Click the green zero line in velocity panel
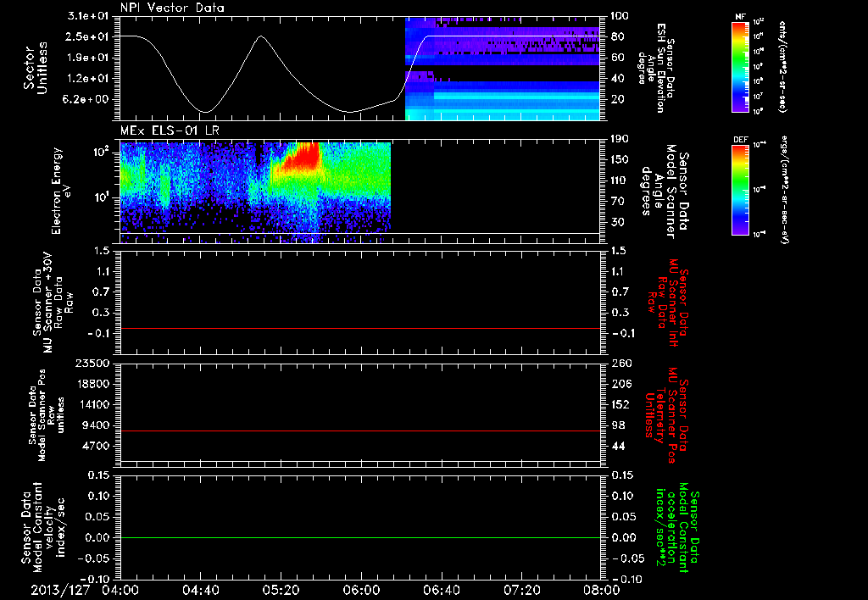Screen dimensions: 868x600 (x=360, y=537)
